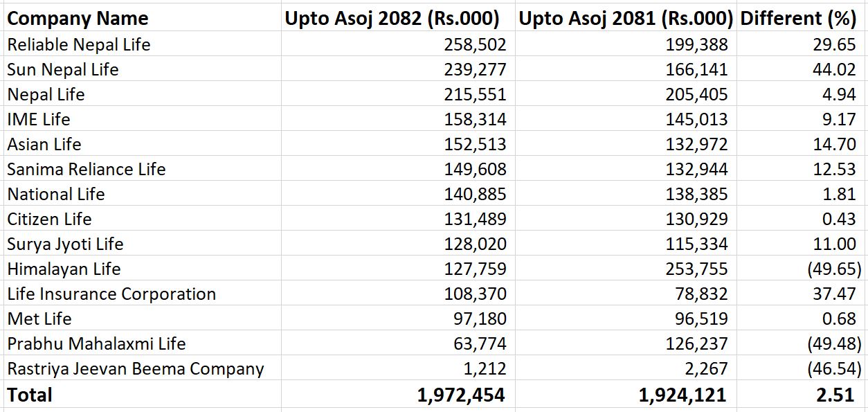Click Citizen Life's 0.43 difference cell

[x=839, y=220]
